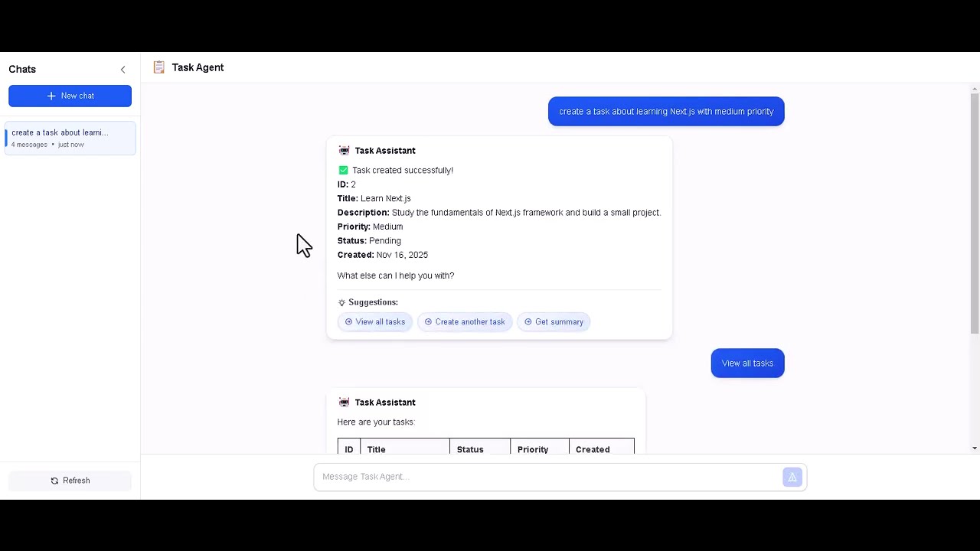Click the refresh icon in the sidebar

click(54, 480)
